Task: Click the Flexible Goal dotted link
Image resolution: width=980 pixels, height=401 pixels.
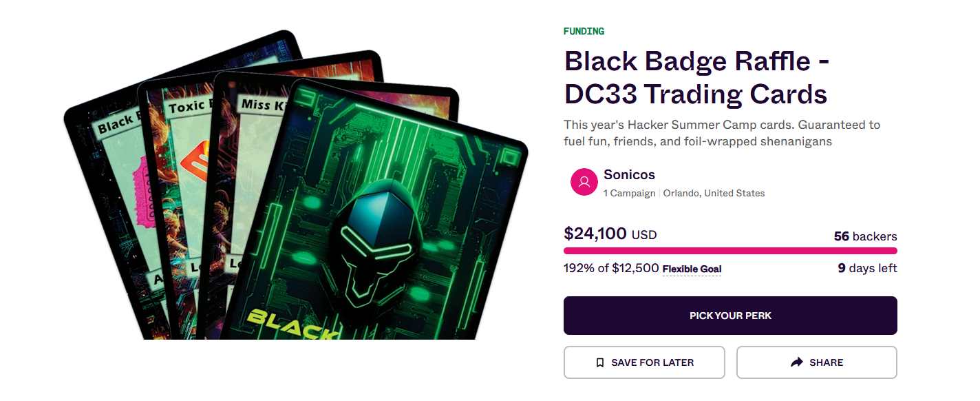Action: [692, 269]
